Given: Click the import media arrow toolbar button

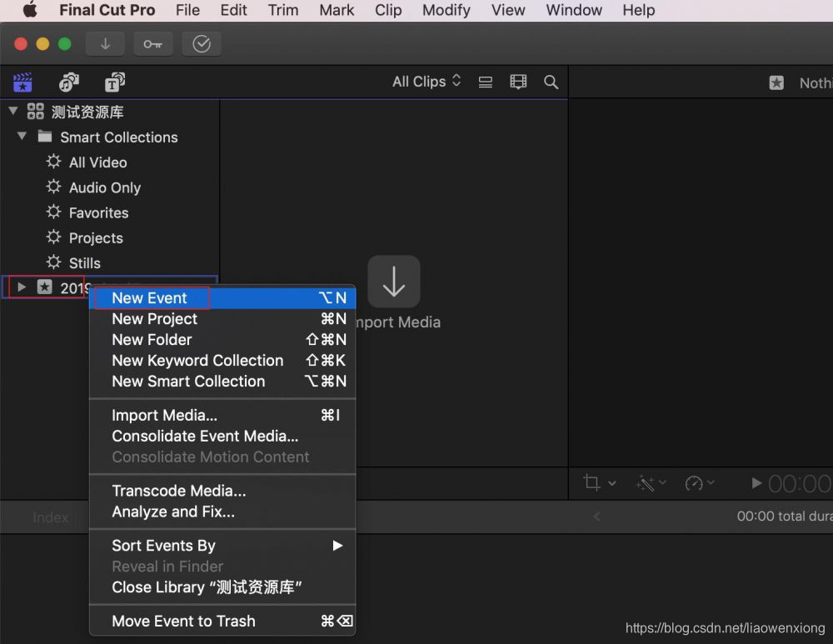Looking at the screenshot, I should [x=105, y=43].
